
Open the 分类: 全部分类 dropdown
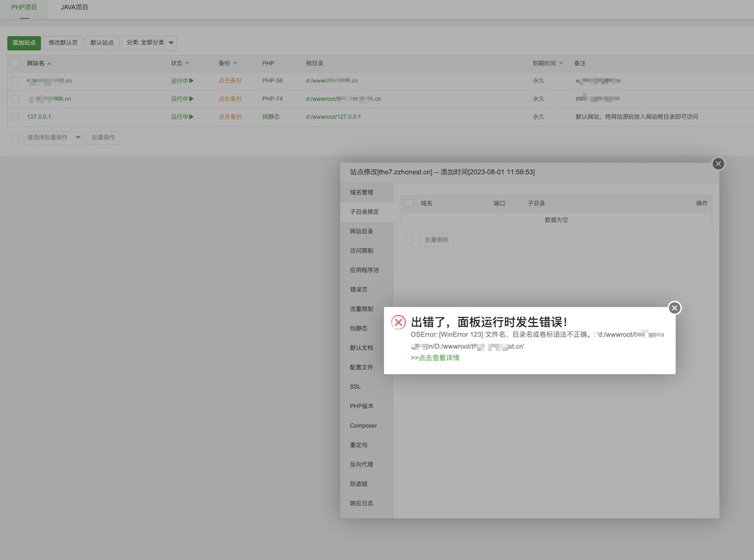click(x=149, y=43)
